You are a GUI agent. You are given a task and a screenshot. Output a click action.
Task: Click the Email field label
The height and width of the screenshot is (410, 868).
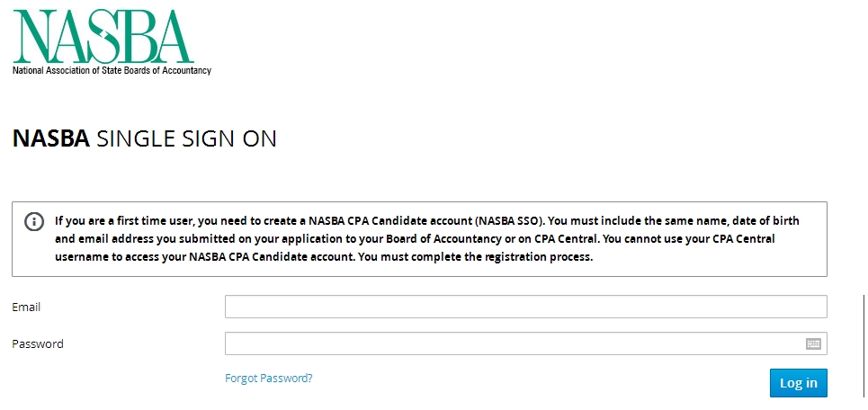click(26, 307)
